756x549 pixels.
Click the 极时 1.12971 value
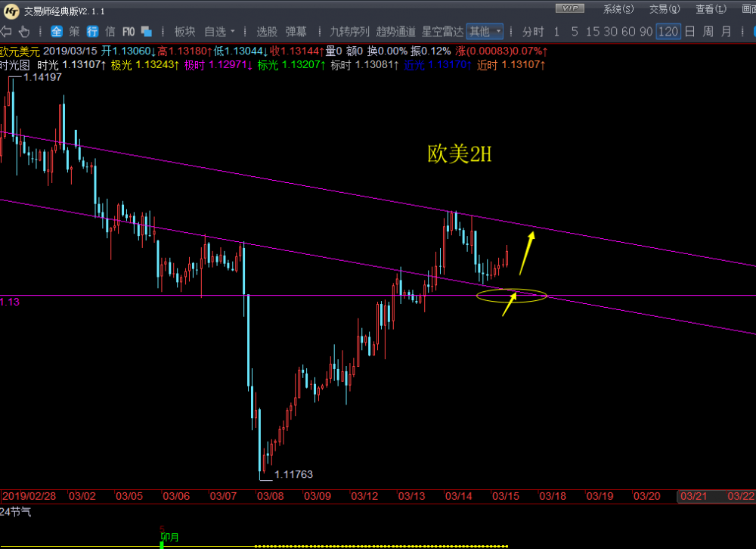218,64
